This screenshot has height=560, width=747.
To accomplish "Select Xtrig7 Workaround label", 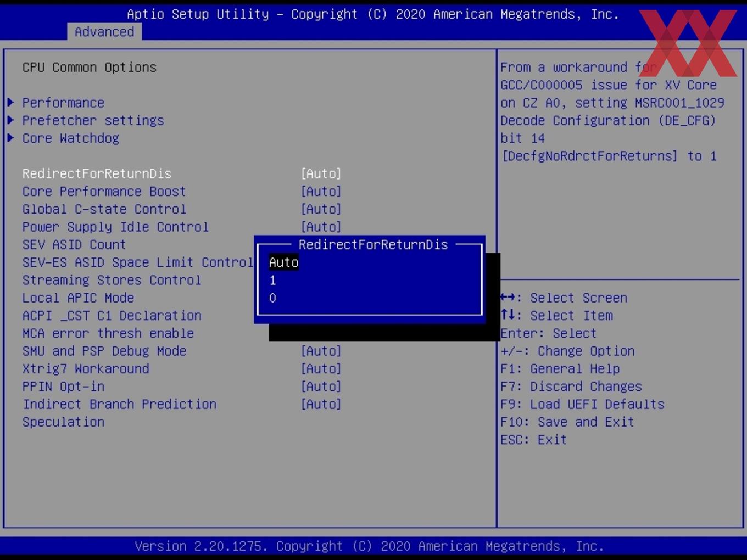I will click(x=85, y=368).
